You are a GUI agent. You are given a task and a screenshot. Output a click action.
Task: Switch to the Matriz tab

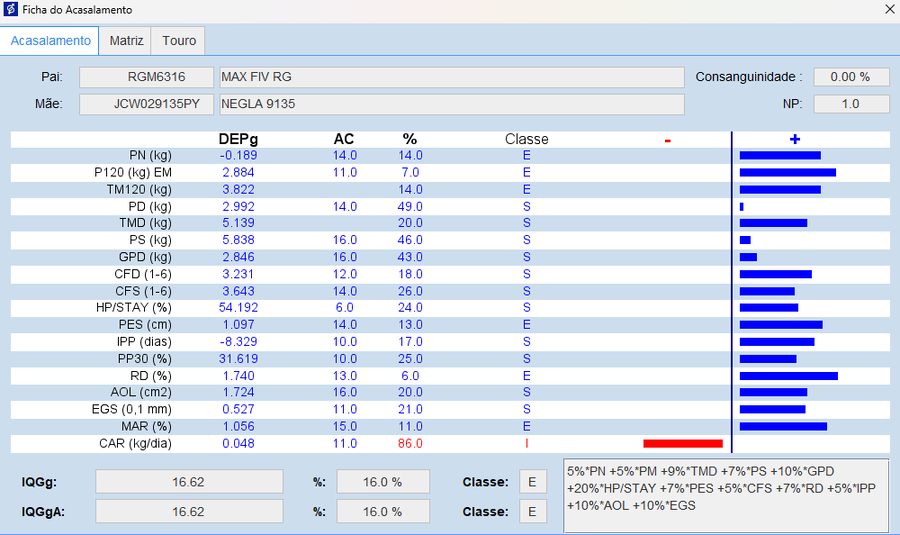(126, 41)
